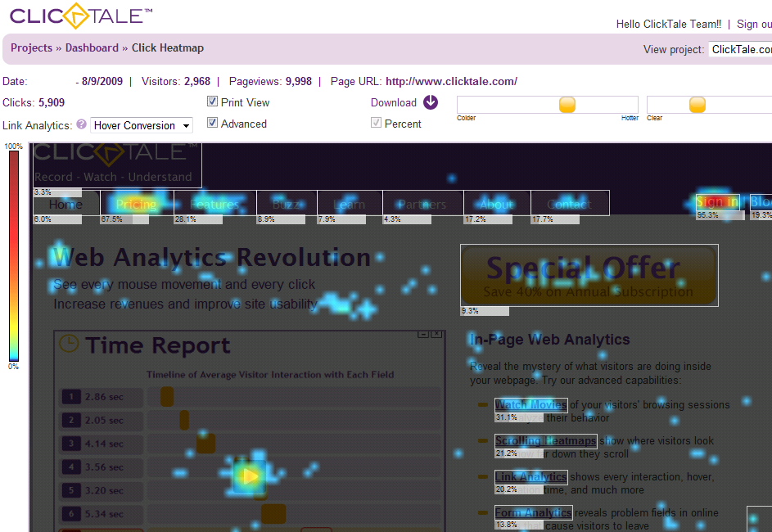Click the heatmap ClickTale logo banner
This screenshot has width=772, height=532.
click(x=117, y=165)
